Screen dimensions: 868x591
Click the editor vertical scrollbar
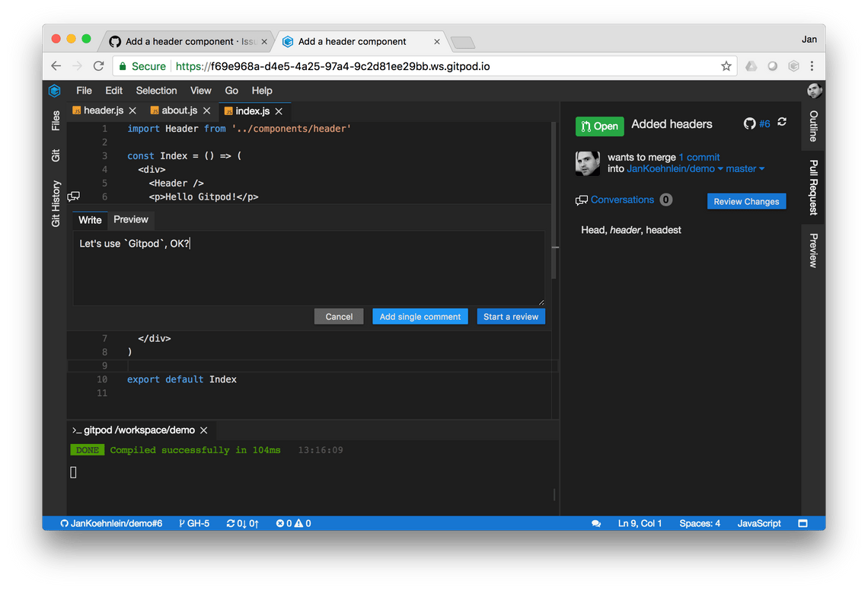point(554,200)
